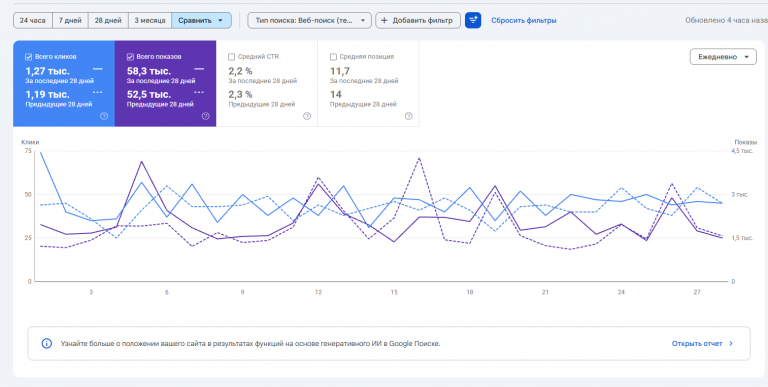This screenshot has height=387, width=768.
Task: Click the 11,7 average position value
Action: 339,71
